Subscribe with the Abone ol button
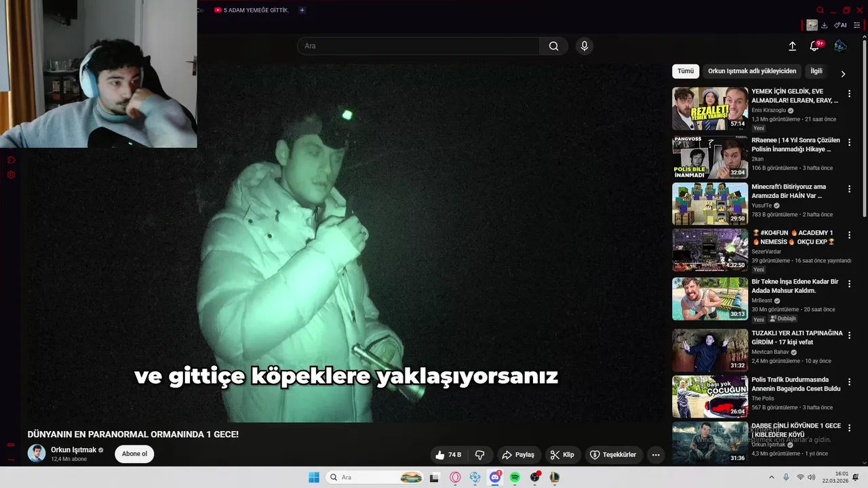The width and height of the screenshot is (868, 488). point(134,454)
